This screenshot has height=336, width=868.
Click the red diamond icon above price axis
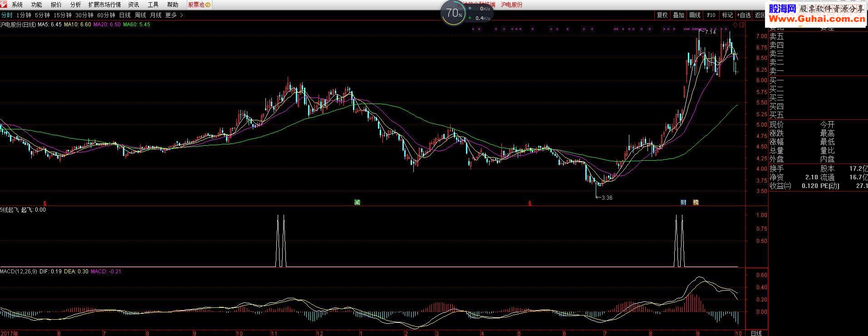(736, 25)
